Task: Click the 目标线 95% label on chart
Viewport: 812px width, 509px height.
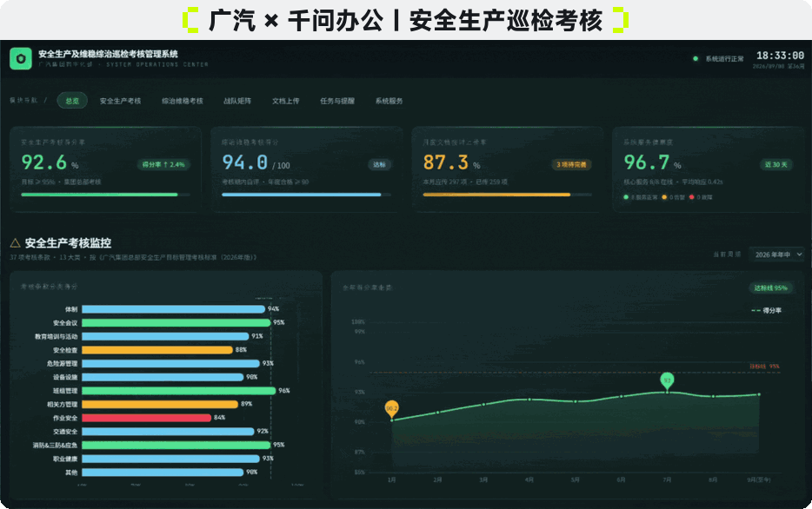Action: (764, 367)
